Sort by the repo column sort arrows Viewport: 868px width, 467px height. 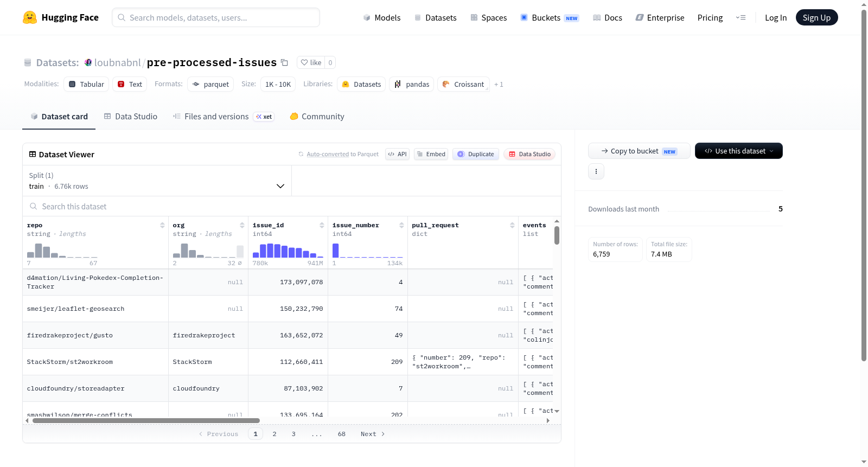[162, 225]
